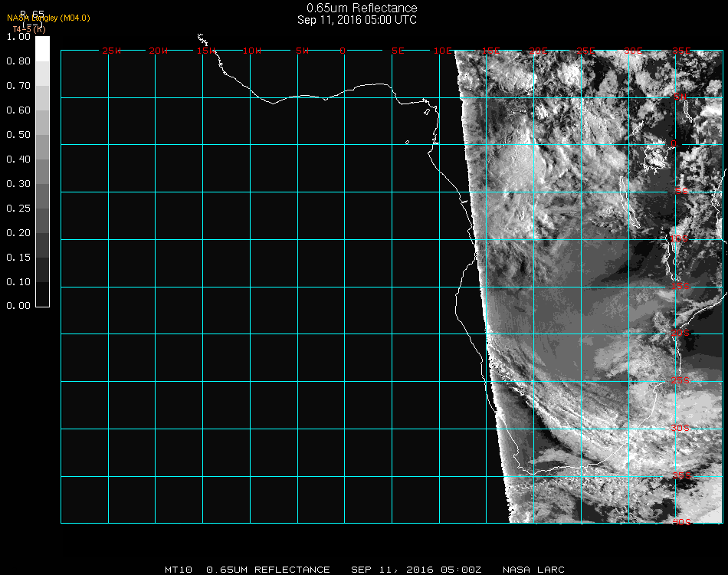Click the 0.80 colorbar tick label
The width and height of the screenshot is (728, 575).
(x=18, y=61)
